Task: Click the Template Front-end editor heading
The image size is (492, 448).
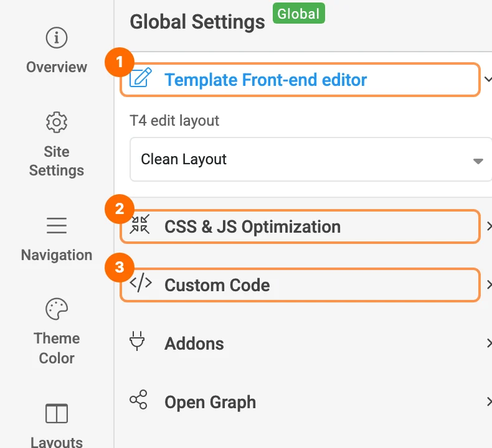Action: 265,80
